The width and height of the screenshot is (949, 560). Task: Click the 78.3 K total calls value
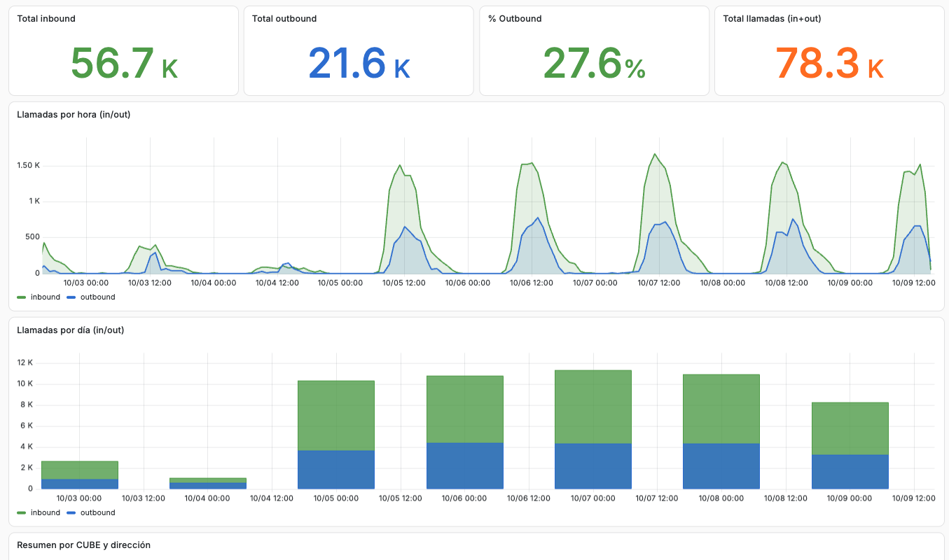point(829,63)
